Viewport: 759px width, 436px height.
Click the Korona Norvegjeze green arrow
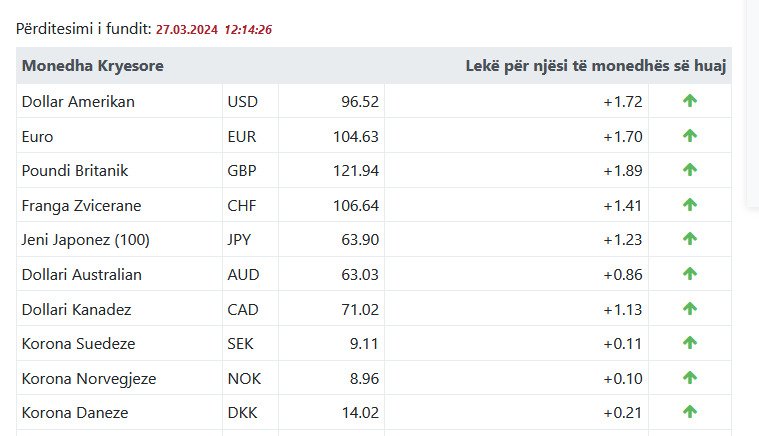[x=689, y=378]
